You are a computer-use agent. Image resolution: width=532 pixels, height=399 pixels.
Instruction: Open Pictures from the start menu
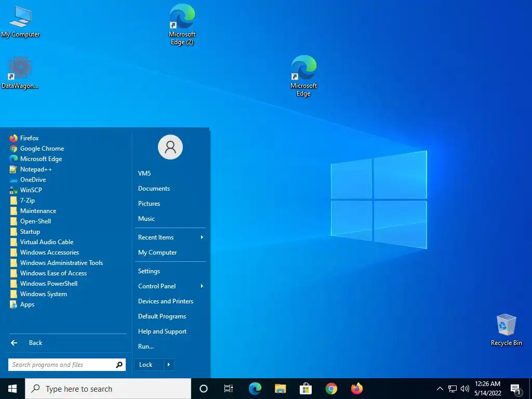149,204
